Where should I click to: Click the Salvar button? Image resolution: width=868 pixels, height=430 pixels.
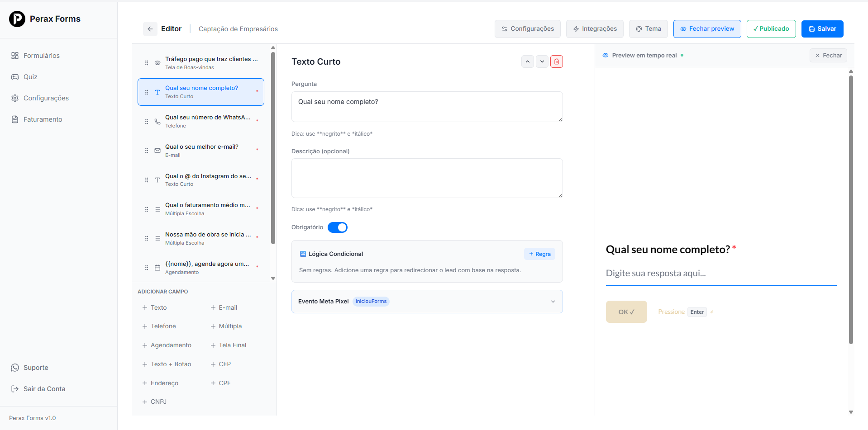click(x=822, y=29)
